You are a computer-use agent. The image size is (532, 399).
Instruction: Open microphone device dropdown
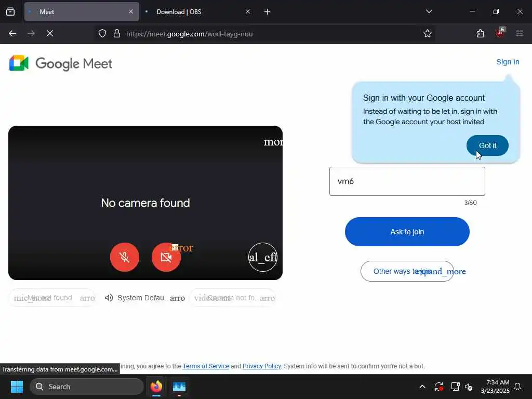point(52,298)
